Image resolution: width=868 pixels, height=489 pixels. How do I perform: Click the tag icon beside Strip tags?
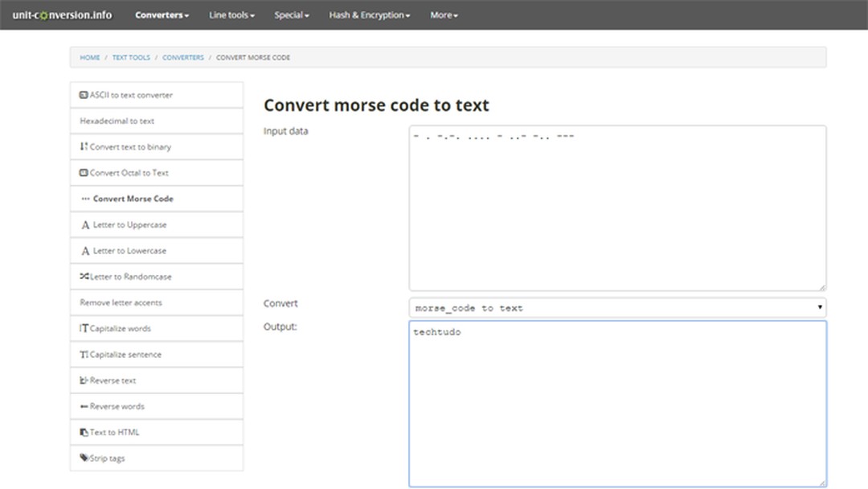[x=83, y=458]
